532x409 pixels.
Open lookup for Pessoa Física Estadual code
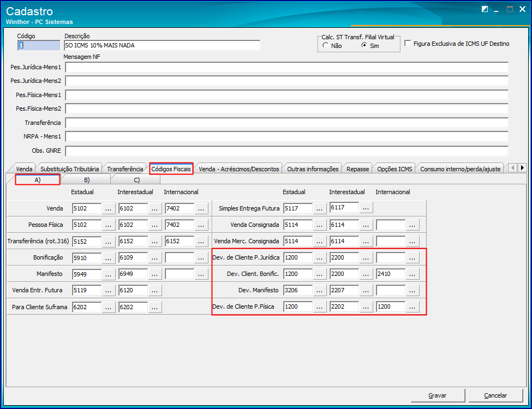[x=108, y=225]
